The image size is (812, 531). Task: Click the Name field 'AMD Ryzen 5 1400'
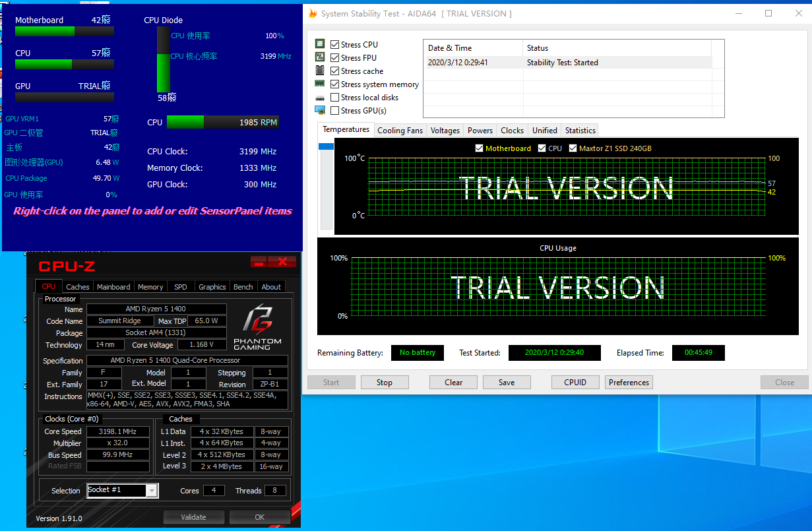pyautogui.click(x=156, y=309)
